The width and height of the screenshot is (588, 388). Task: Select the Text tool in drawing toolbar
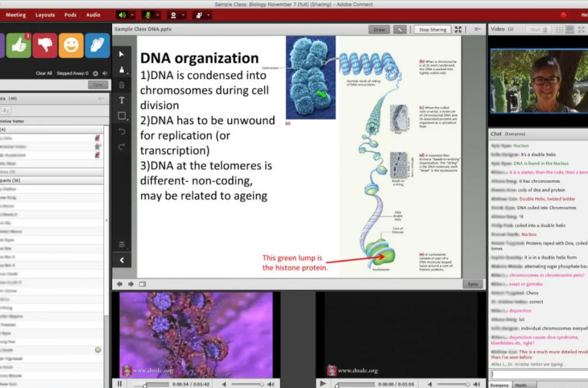tap(121, 100)
